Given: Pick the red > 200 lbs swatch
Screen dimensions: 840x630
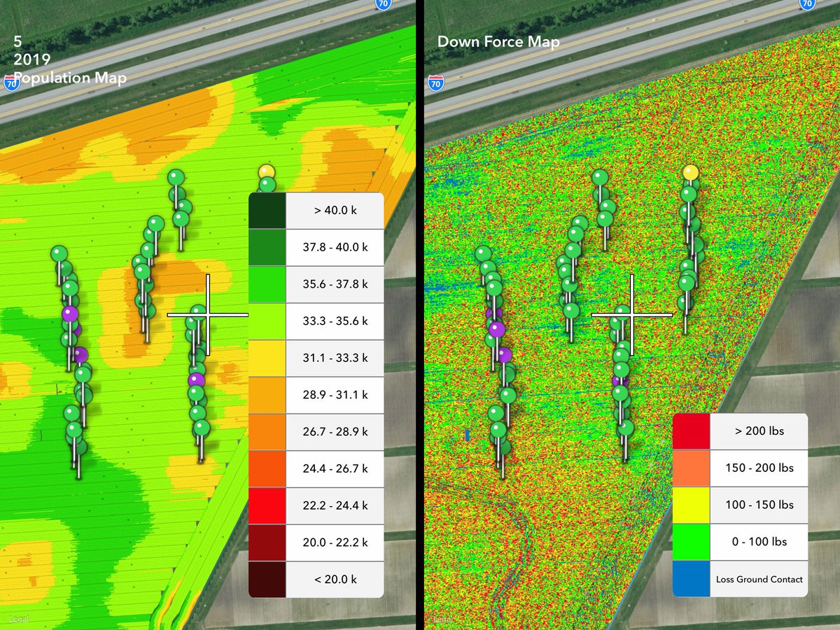Looking at the screenshot, I should (x=692, y=431).
